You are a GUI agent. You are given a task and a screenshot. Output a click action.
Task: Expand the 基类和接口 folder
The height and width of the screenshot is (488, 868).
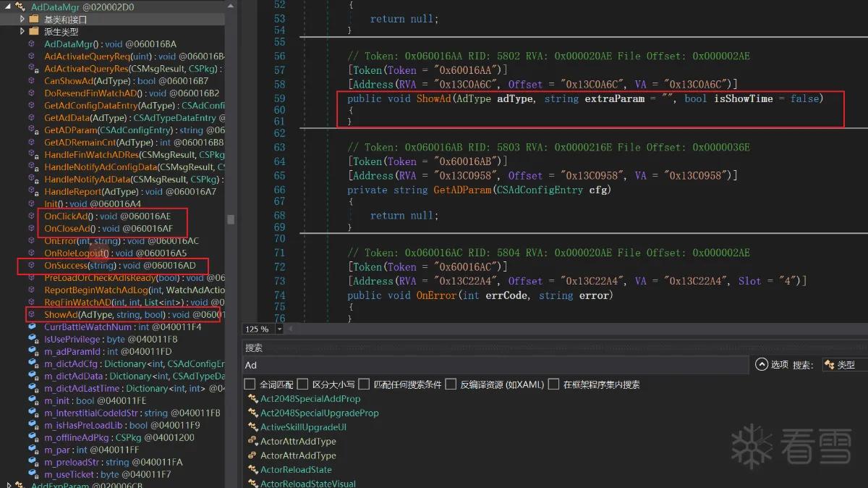pos(22,19)
